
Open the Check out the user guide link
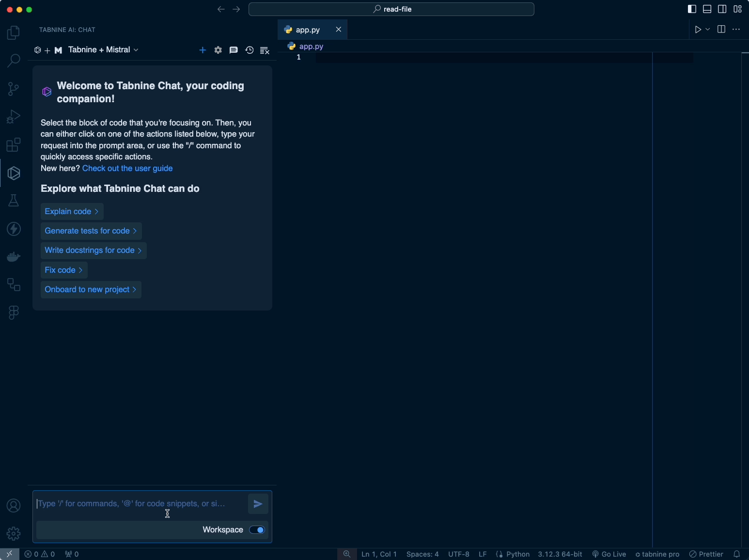click(x=127, y=168)
